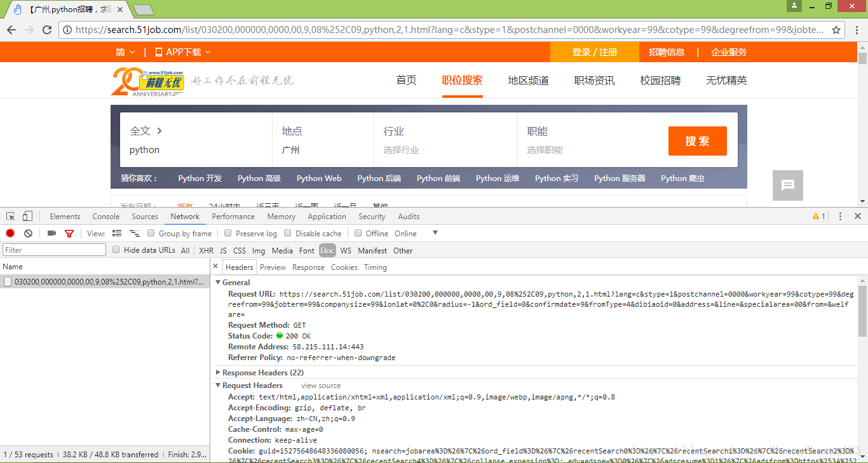Click the orange 搜索 search button
868x463 pixels.
697,141
